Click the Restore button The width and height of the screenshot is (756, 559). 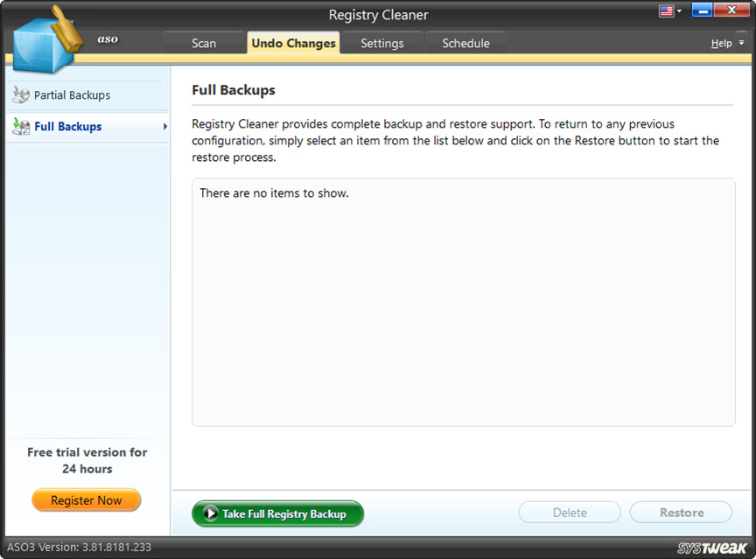click(681, 512)
